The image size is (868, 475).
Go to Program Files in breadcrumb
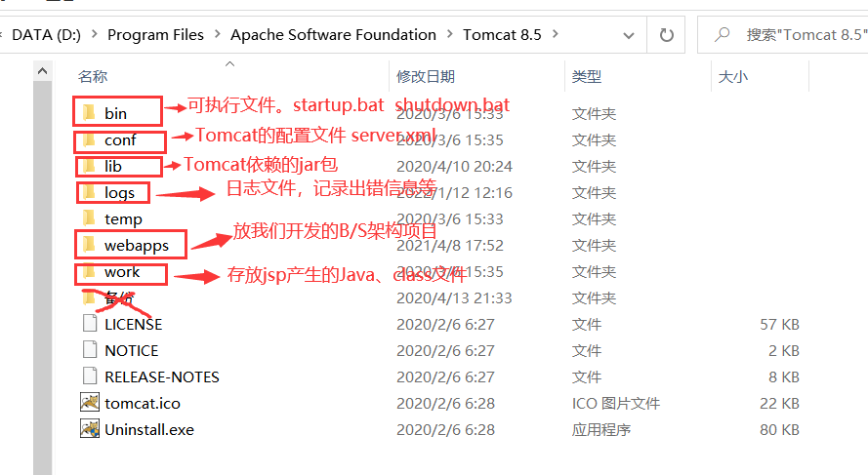155,35
